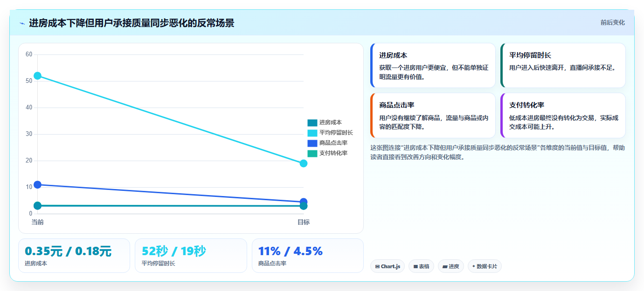This screenshot has height=291, width=644.
Task: Click the 19 target point on cyan line
Action: [304, 163]
